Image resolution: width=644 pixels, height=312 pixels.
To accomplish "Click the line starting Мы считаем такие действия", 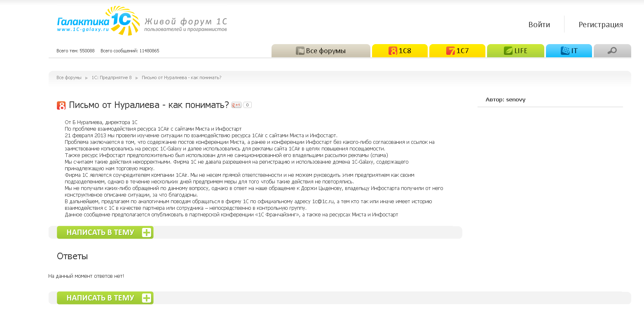I will click(237, 162).
